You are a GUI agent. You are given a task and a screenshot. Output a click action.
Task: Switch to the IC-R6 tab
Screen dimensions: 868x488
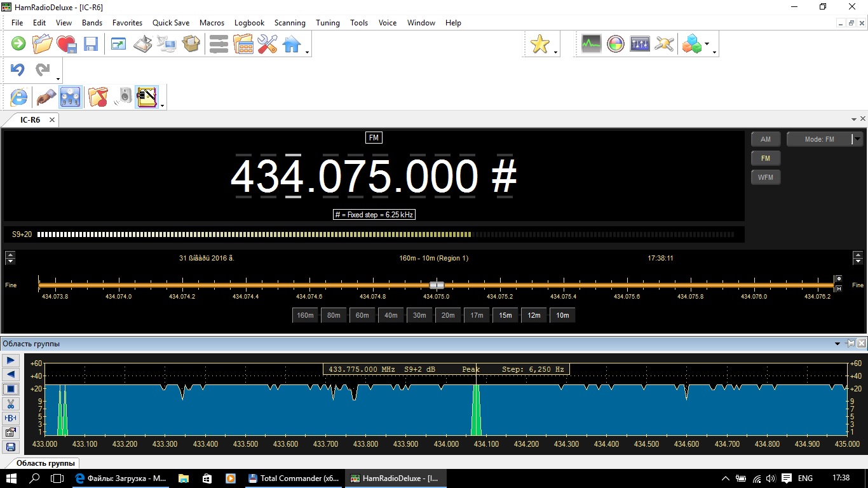coord(30,119)
